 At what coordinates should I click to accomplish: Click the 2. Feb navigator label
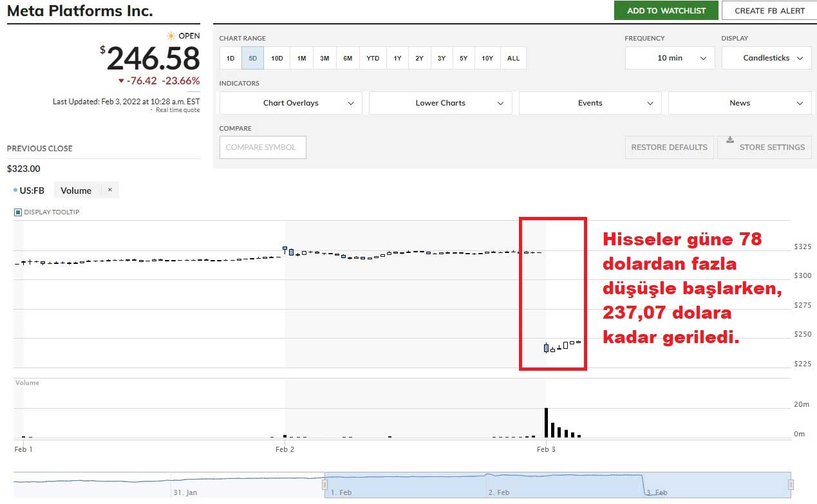[498, 492]
